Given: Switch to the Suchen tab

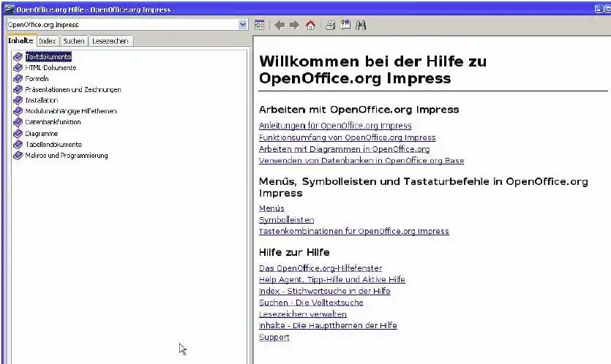Looking at the screenshot, I should click(74, 41).
